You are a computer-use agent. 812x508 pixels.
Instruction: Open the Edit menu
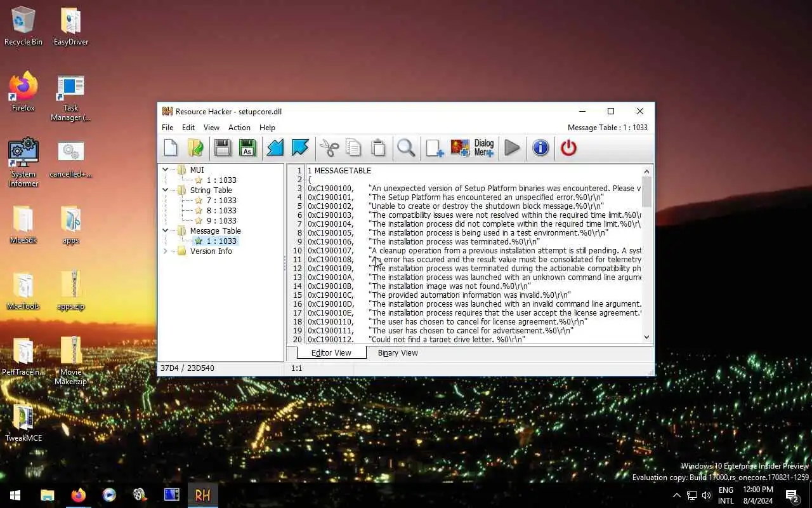[188, 128]
